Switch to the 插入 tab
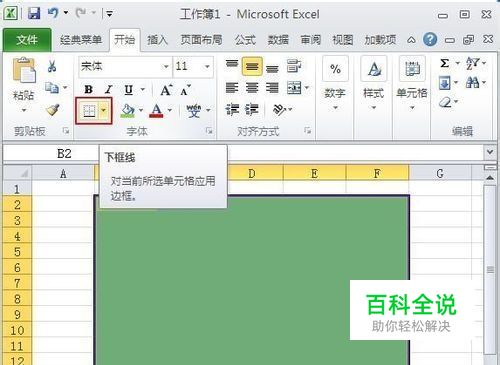Viewport: 500px width, 365px height. coord(157,40)
